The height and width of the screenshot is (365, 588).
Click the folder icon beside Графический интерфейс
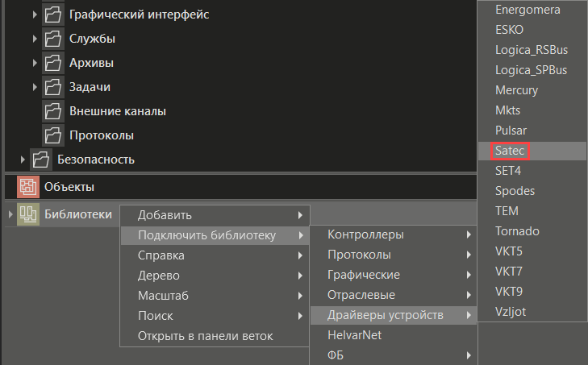tap(53, 15)
